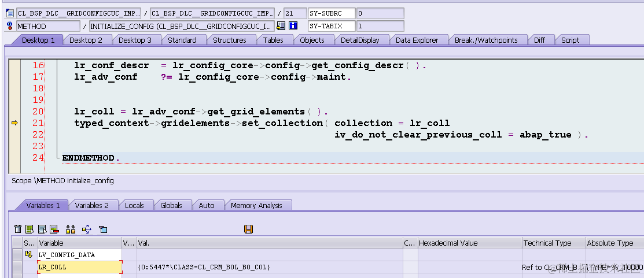
Task: Click the Absolute Type column header
Action: (614, 243)
